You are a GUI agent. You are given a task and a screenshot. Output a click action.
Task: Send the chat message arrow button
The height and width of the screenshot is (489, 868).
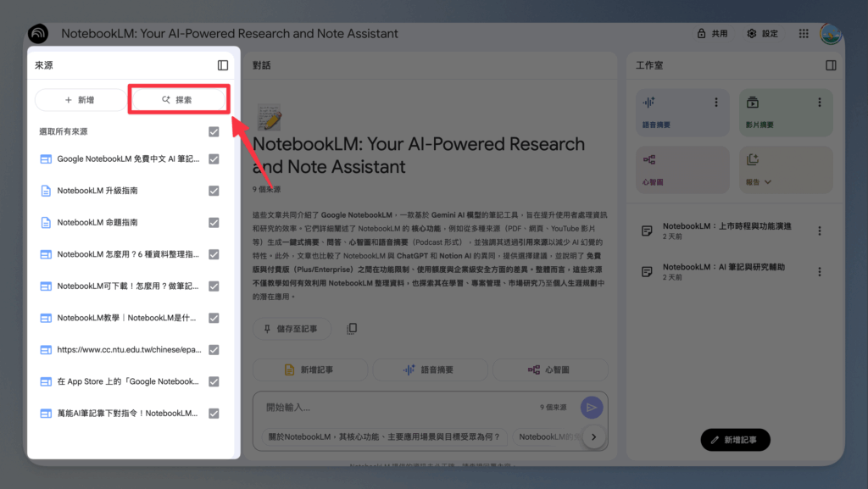tap(591, 408)
